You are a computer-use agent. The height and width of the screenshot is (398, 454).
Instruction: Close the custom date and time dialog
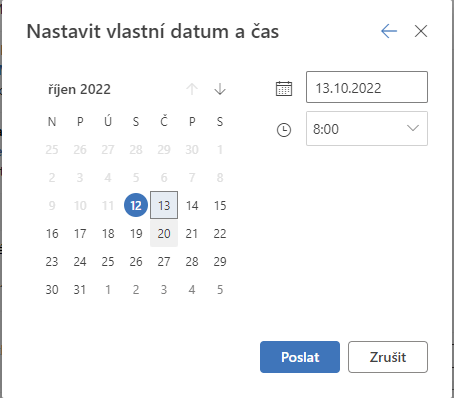pos(421,31)
